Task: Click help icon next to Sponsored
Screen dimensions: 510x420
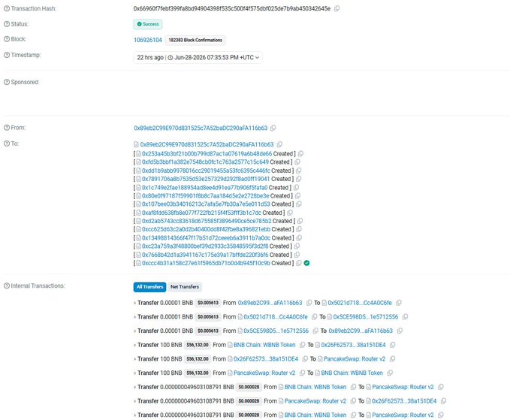Action: [x=7, y=82]
